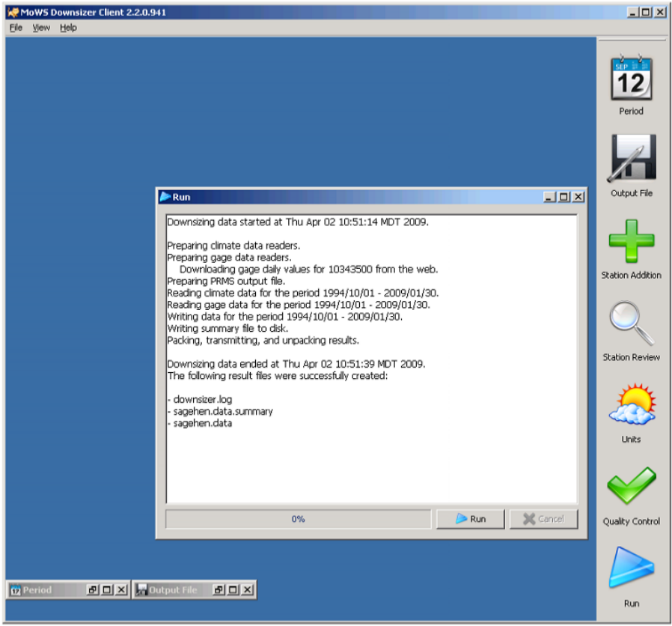The height and width of the screenshot is (626, 672).
Task: Open the Period calendar icon in sidebar
Action: pos(631,78)
